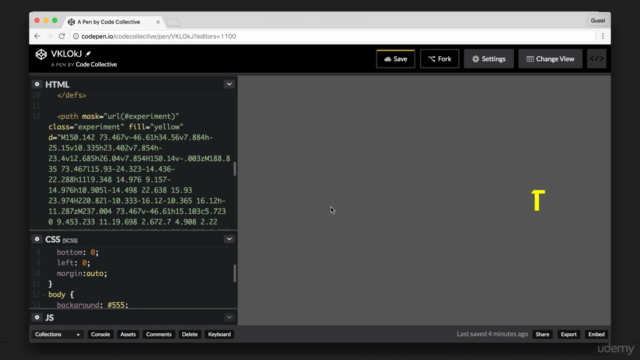Image resolution: width=640 pixels, height=360 pixels.
Task: Click Export button
Action: pos(569,334)
